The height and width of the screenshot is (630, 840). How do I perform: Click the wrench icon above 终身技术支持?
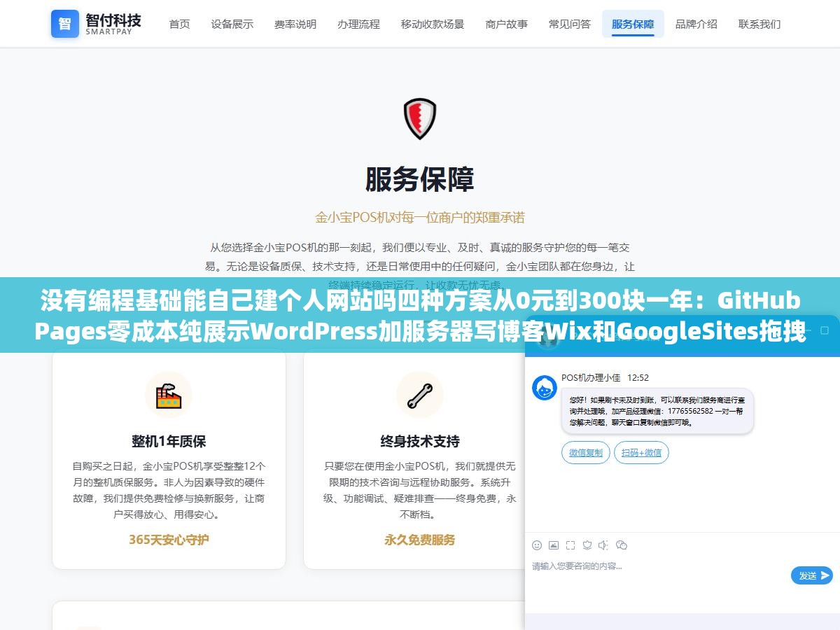pyautogui.click(x=420, y=395)
